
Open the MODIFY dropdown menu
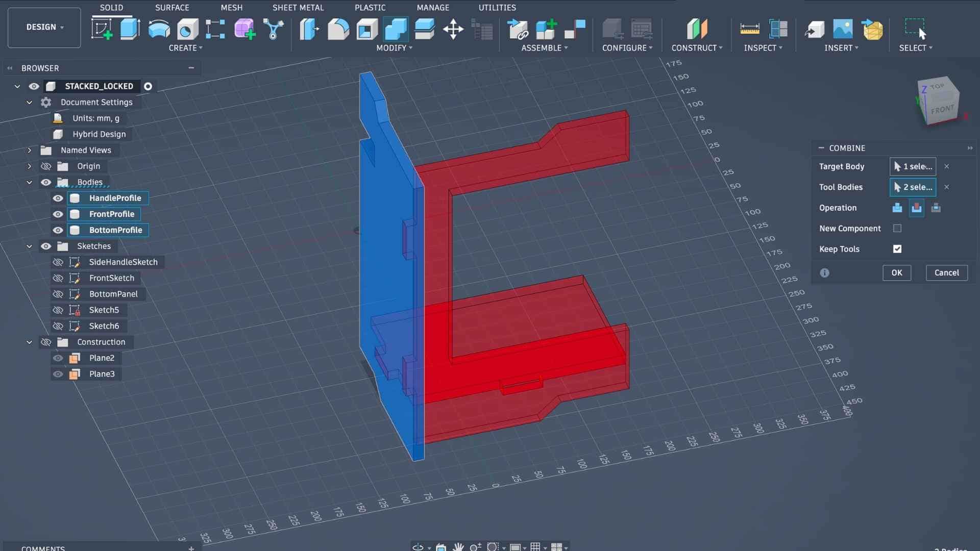(x=394, y=48)
